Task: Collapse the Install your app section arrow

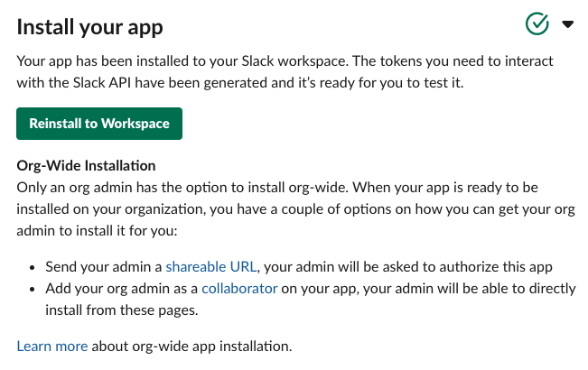Action: (568, 24)
